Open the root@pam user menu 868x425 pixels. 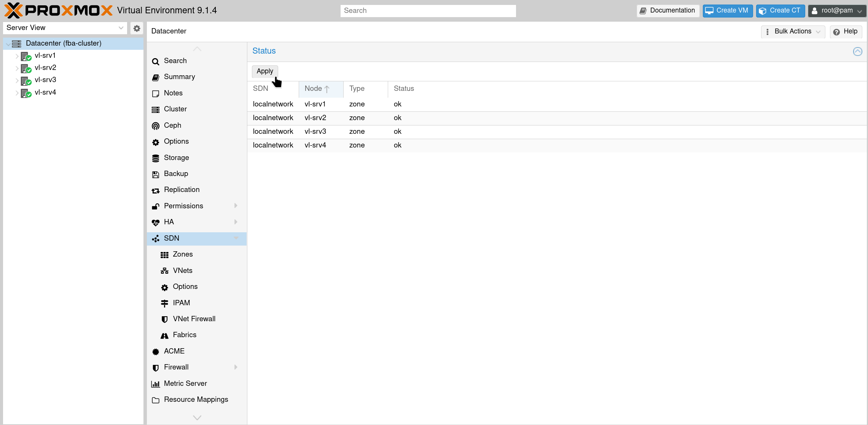837,11
